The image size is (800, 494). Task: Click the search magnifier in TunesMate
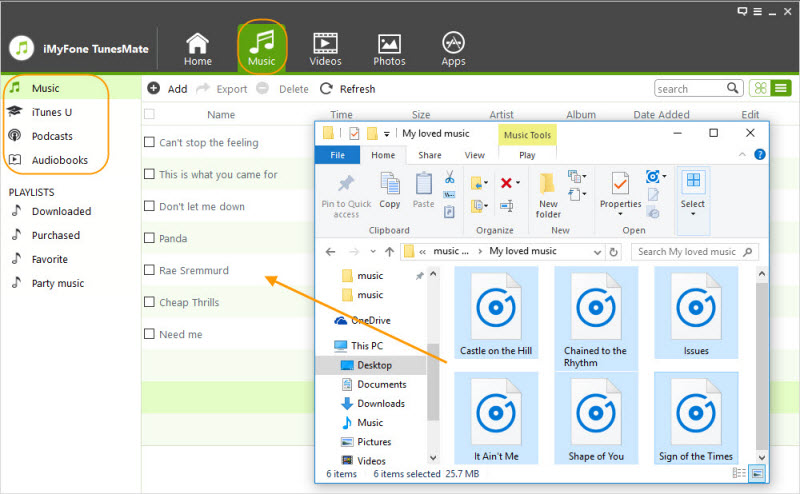coord(732,88)
